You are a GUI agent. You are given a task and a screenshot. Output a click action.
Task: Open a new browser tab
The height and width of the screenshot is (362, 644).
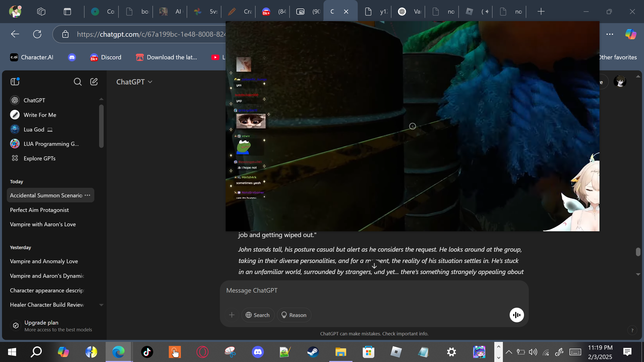[541, 12]
